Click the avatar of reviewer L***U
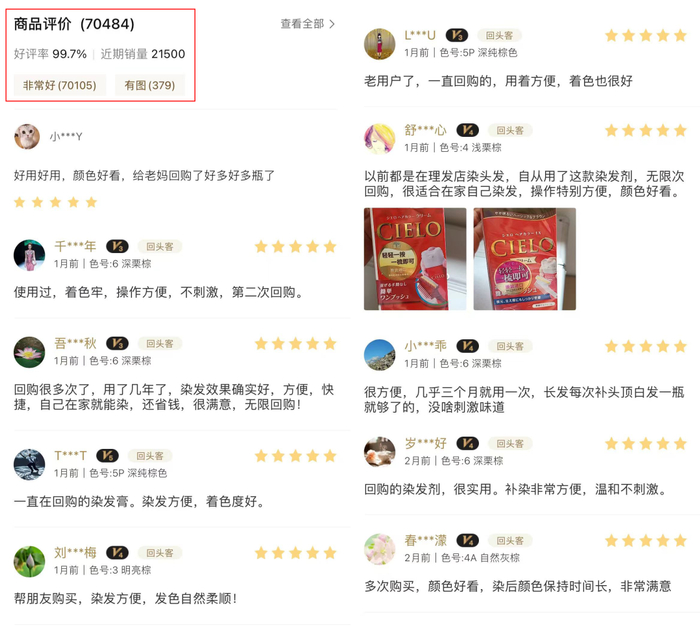This screenshot has height=628, width=700. click(x=380, y=44)
